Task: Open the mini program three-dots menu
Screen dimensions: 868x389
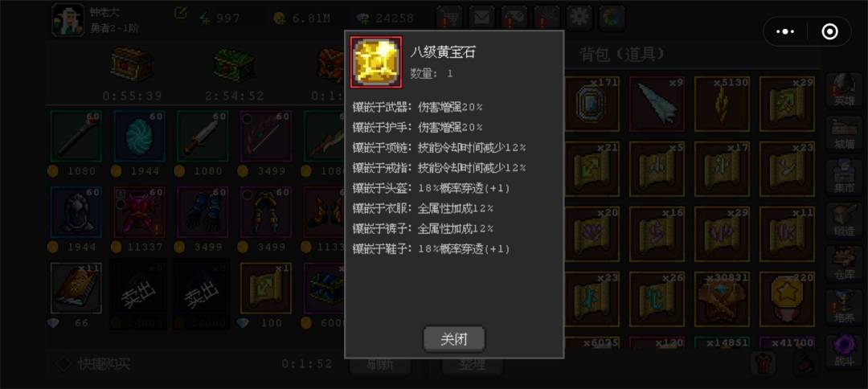Action: point(785,31)
